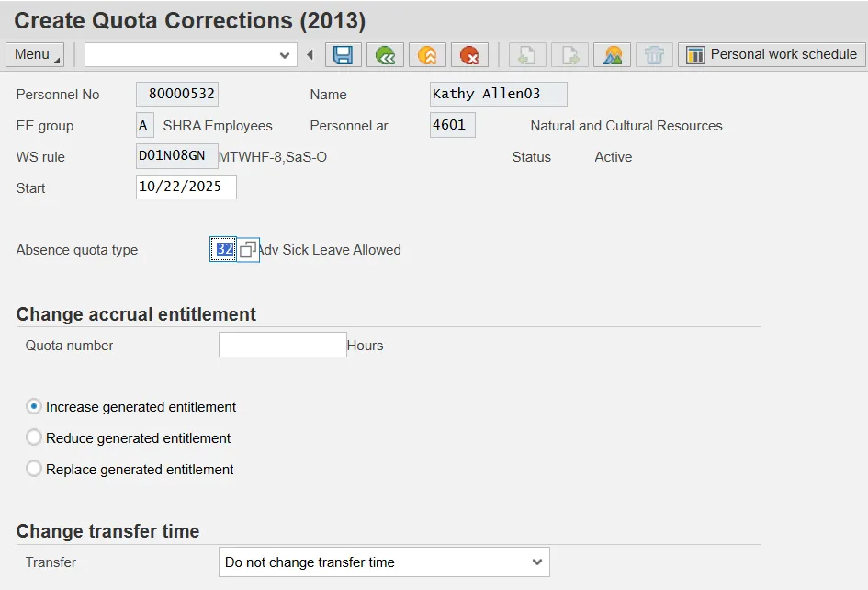This screenshot has width=868, height=590.
Task: Click the Quota number hours field
Action: (x=282, y=346)
